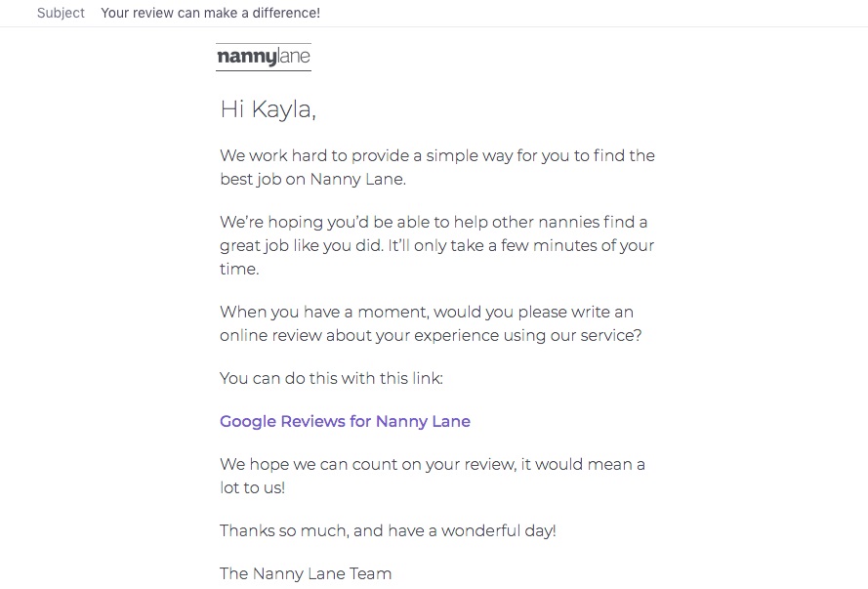
Task: Click the 'Thanks so much' closing line
Action: point(388,530)
